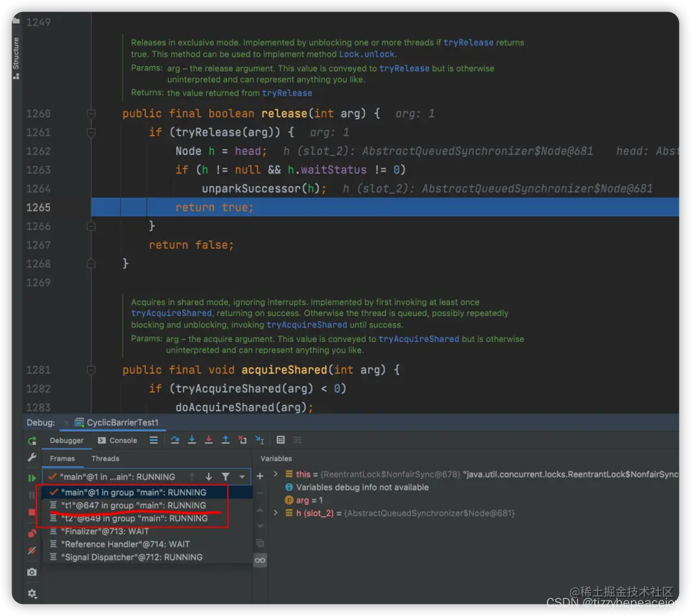691x616 pixels.
Task: Toggle filter frames funnel icon
Action: click(226, 477)
